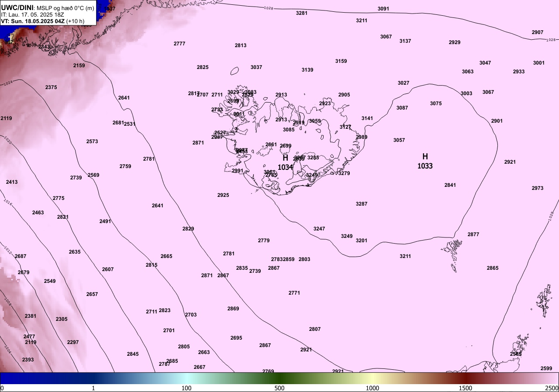Image resolution: width=559 pixels, height=392 pixels.
Task: Click the height value 3287
Action: coord(362,204)
